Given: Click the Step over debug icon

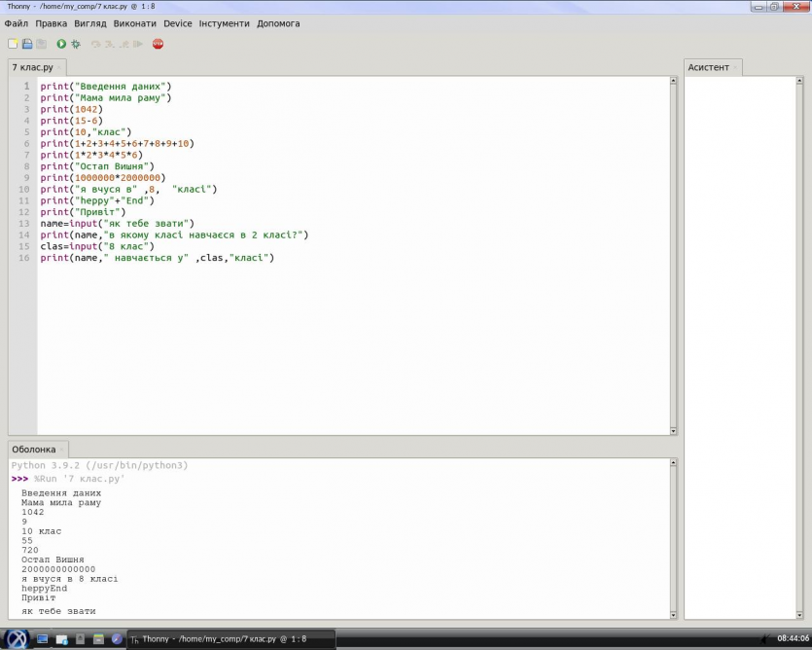Looking at the screenshot, I should [95, 44].
